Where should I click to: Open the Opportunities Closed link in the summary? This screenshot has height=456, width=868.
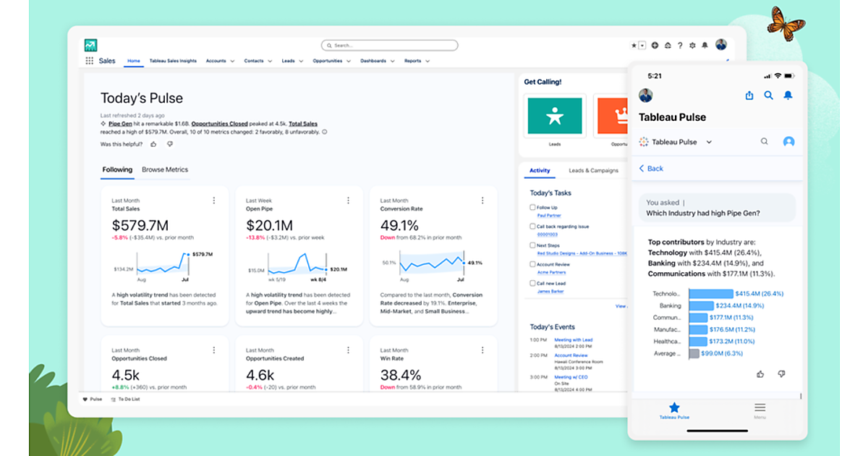click(x=218, y=124)
